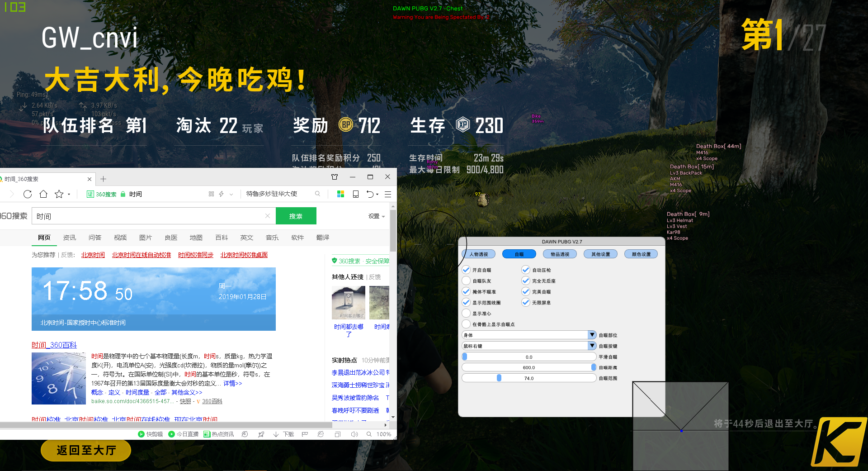This screenshot has width=868, height=471.
Task: Open the 李晨退出范冰冰公司 hot topic link
Action: click(x=358, y=372)
